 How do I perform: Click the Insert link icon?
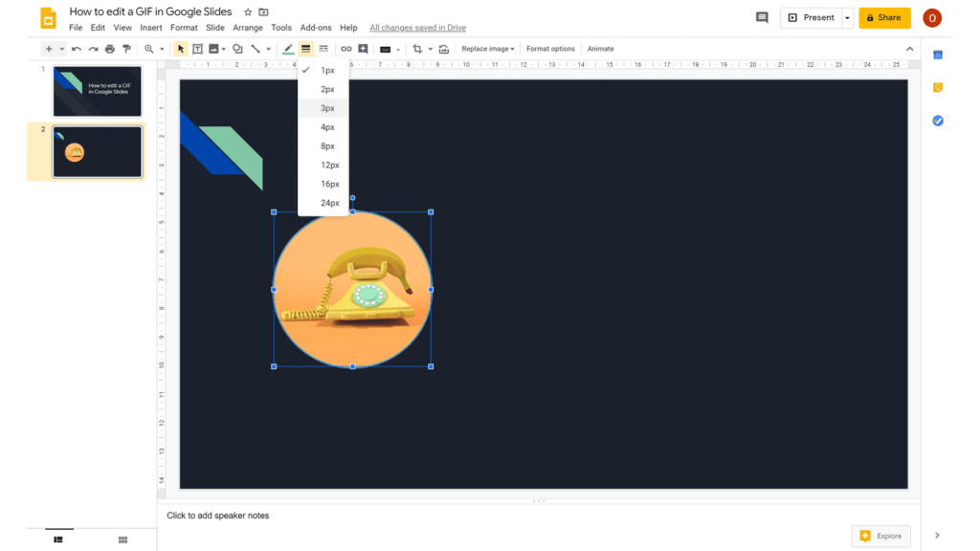pos(346,49)
